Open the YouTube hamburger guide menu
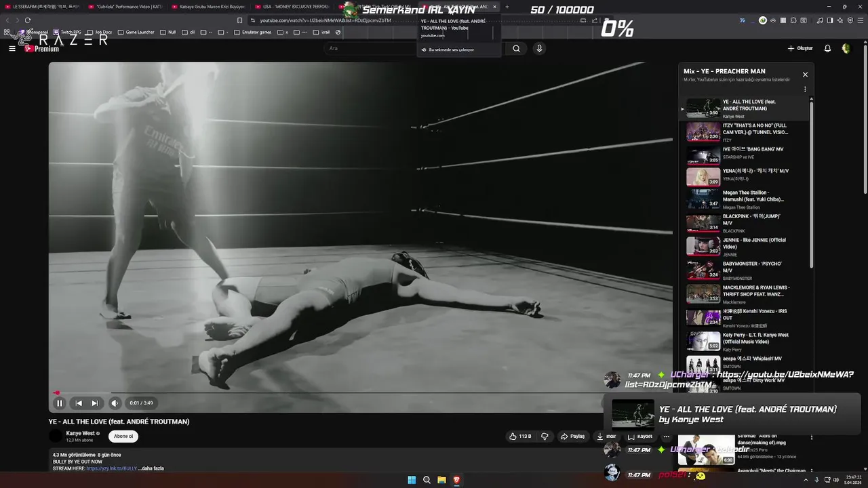Viewport: 868px width, 488px height. pyautogui.click(x=12, y=49)
